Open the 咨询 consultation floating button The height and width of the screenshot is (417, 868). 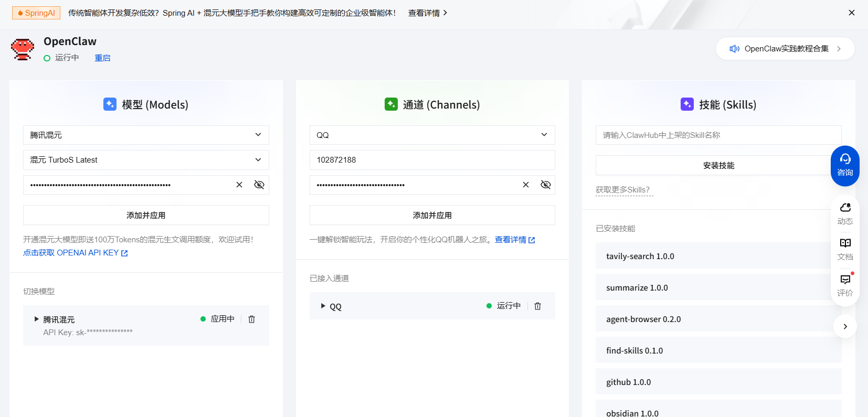pos(845,166)
